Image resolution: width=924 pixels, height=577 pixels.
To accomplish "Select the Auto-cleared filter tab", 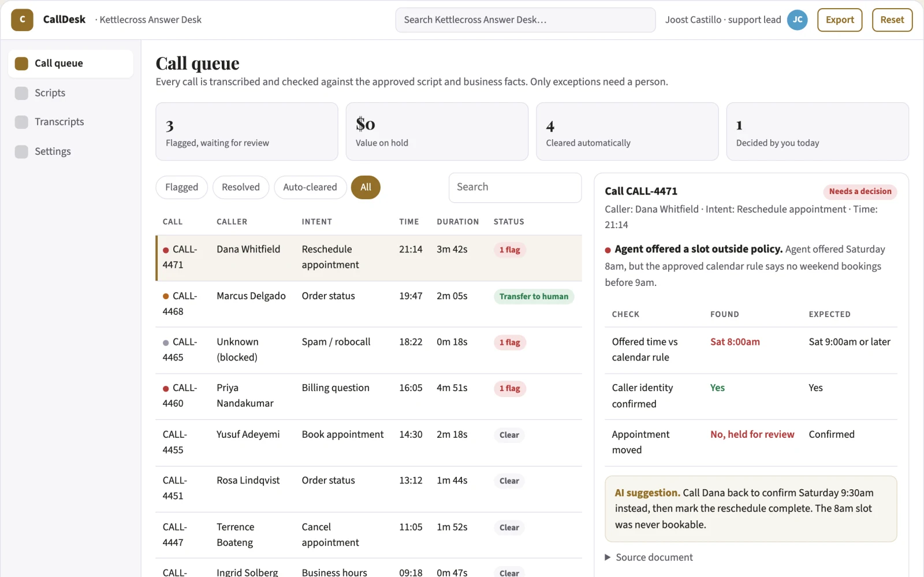I will coord(310,187).
